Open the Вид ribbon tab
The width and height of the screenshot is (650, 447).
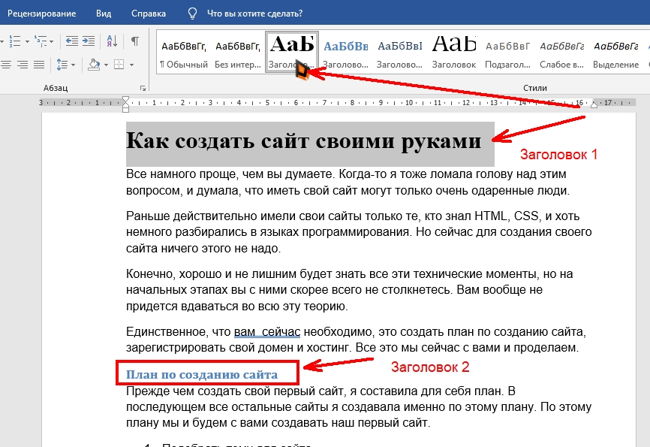tap(104, 14)
